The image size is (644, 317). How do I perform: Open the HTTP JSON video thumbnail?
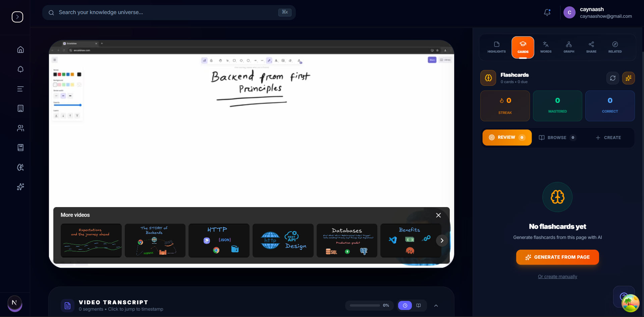218,240
